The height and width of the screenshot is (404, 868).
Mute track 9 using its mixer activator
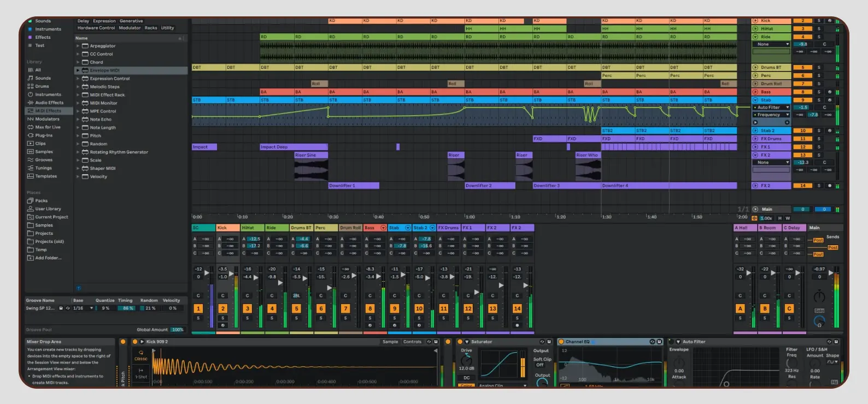tap(395, 308)
